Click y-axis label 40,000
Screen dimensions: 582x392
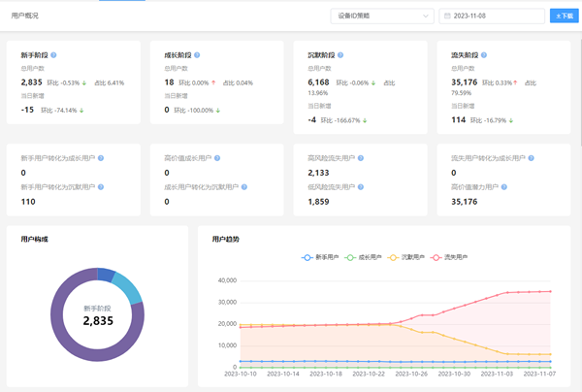227,280
